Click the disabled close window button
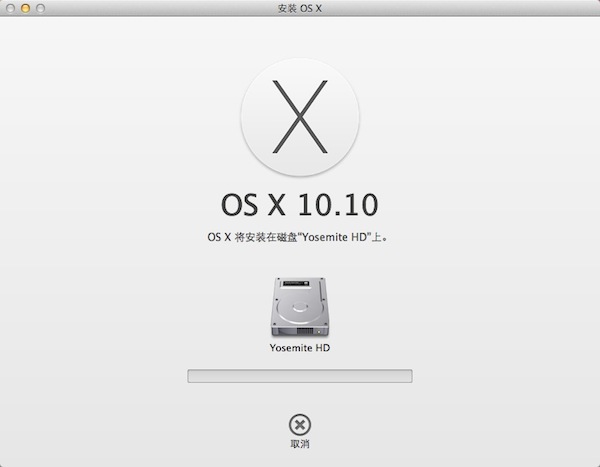This screenshot has height=467, width=600. (x=10, y=8)
